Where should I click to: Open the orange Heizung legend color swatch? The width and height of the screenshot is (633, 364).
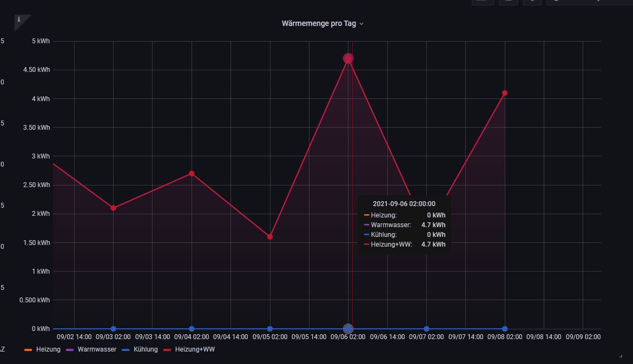tap(28, 349)
